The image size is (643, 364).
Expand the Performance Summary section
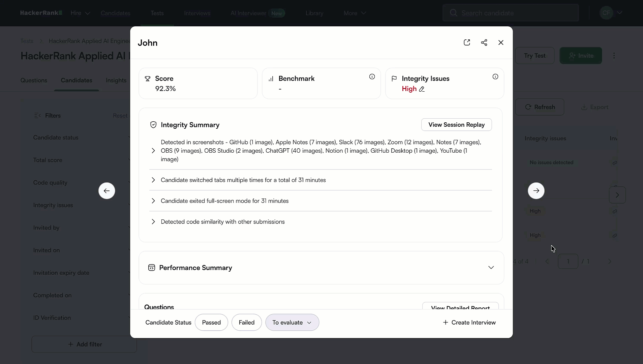491,268
